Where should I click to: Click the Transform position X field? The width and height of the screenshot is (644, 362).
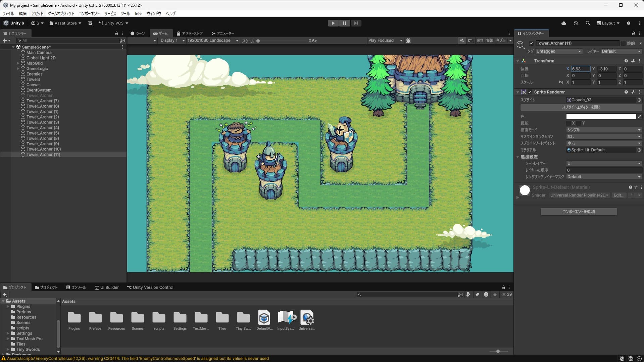coord(581,69)
